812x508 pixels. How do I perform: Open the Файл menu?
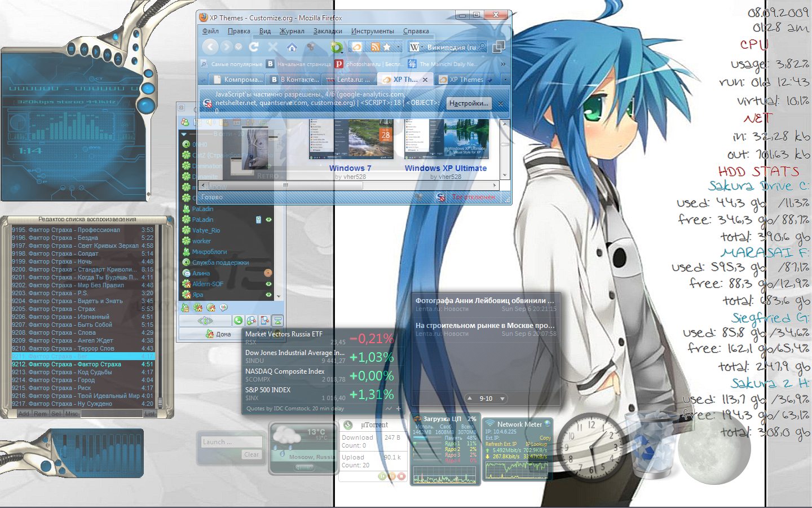click(x=210, y=31)
